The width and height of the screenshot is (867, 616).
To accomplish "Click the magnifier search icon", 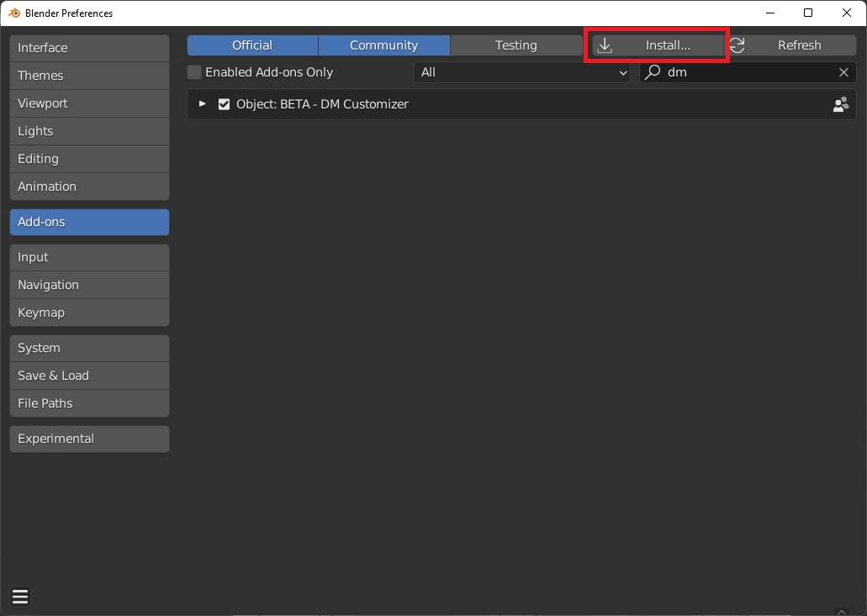I will click(x=653, y=72).
